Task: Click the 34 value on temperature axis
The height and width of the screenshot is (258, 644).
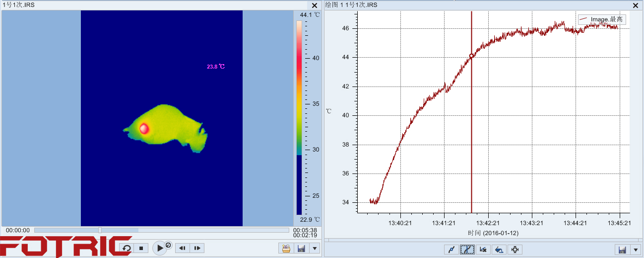Action: [x=345, y=202]
